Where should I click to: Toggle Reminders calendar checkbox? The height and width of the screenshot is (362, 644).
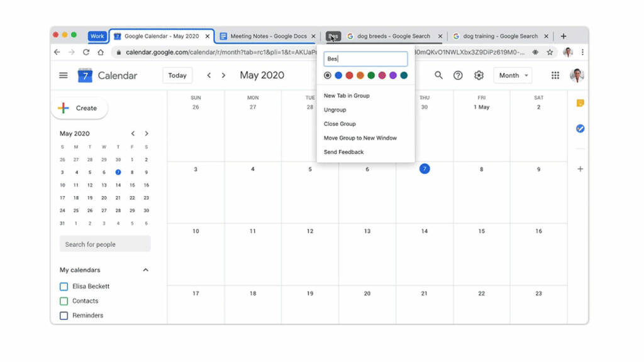point(64,315)
